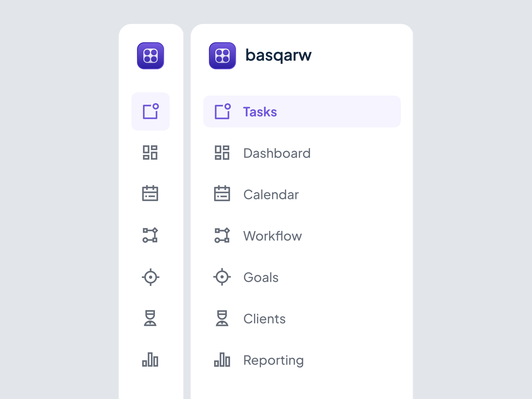Screen dimensions: 532x399
Task: Click the purple Tasks icon inside the highlighted item
Action: [222, 112]
